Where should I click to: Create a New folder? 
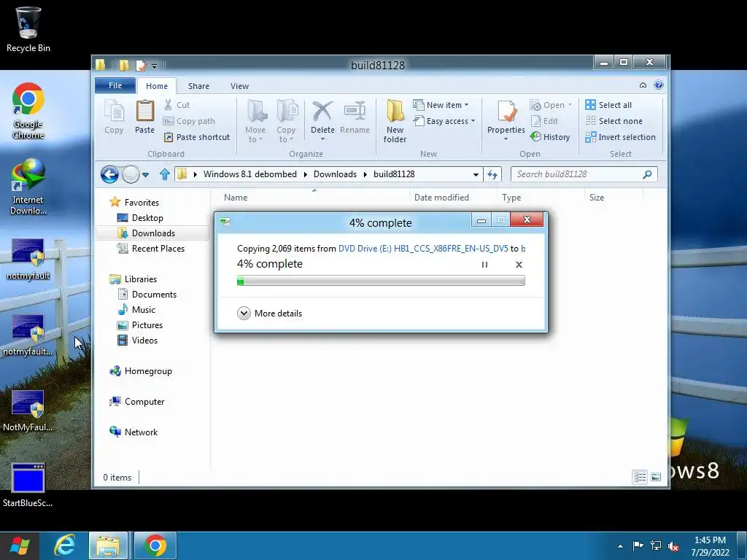point(395,121)
